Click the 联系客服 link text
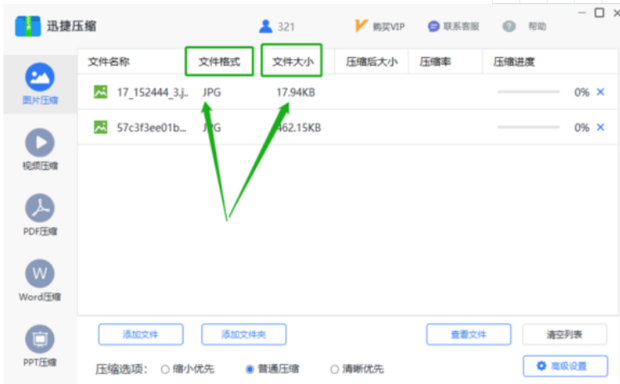Screen dimensions: 620x384 coord(461,26)
